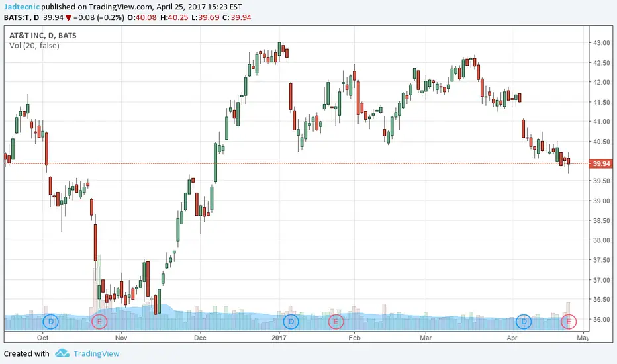Click the 41.00 price axis label

coord(602,122)
